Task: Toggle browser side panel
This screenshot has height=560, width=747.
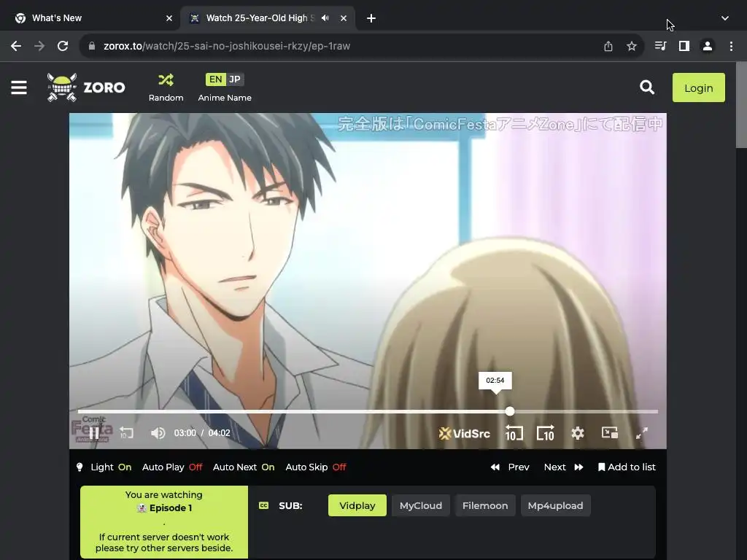Action: (x=684, y=46)
